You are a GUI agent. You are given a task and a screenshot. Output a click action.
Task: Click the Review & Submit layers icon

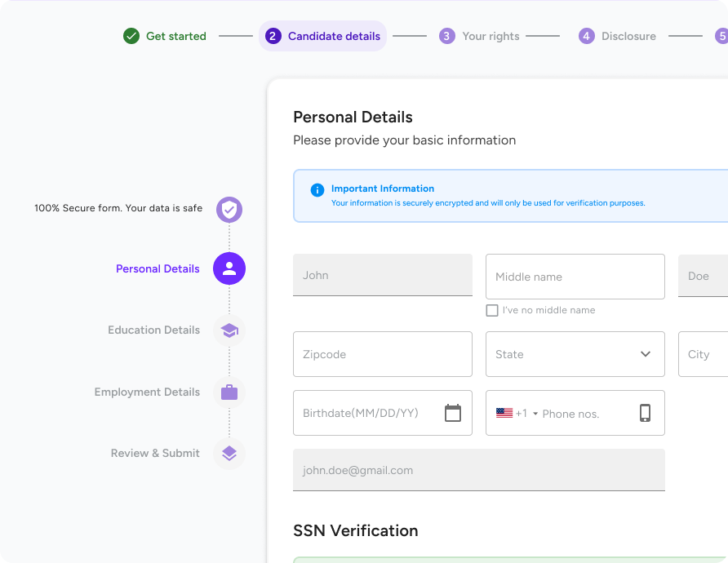coord(229,454)
